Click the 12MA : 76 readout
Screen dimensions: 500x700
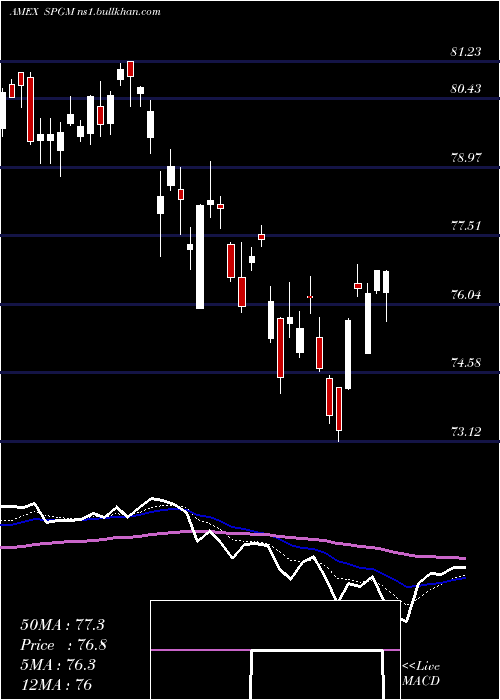[56, 685]
